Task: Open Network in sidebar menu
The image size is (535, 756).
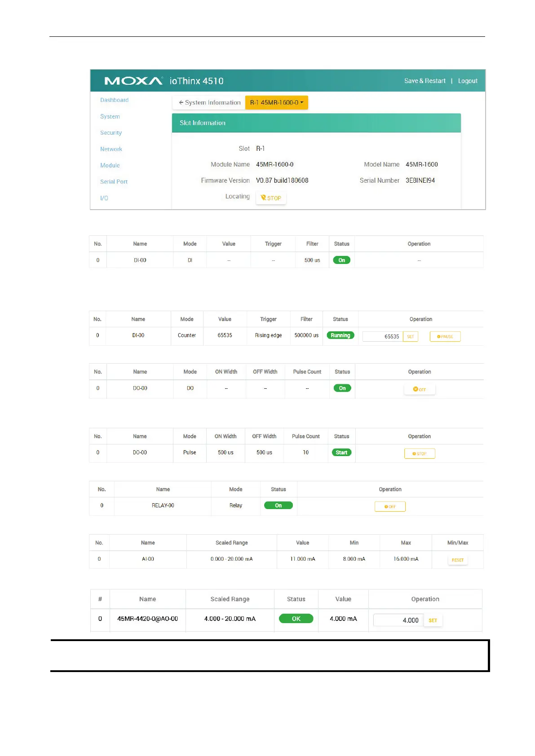Action: pos(111,149)
